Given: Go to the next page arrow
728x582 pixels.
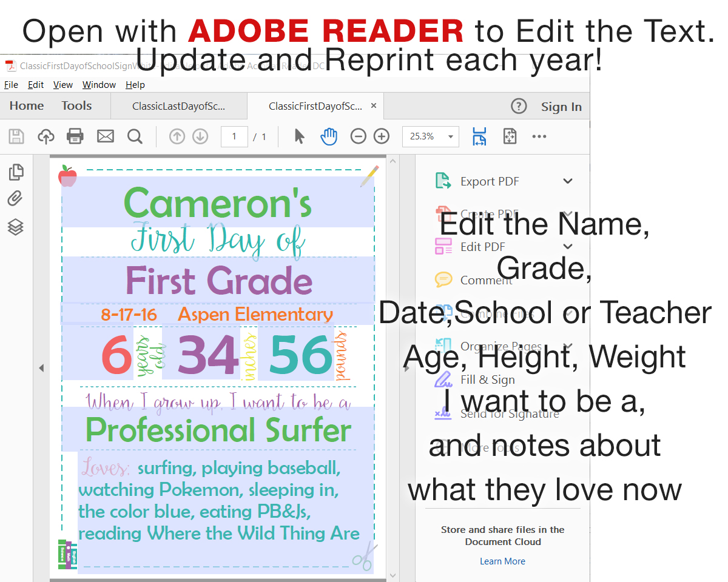Looking at the screenshot, I should pos(200,136).
